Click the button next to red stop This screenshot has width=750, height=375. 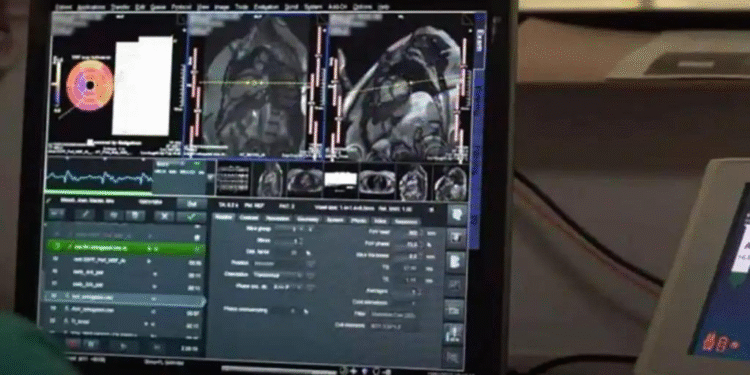click(92, 344)
